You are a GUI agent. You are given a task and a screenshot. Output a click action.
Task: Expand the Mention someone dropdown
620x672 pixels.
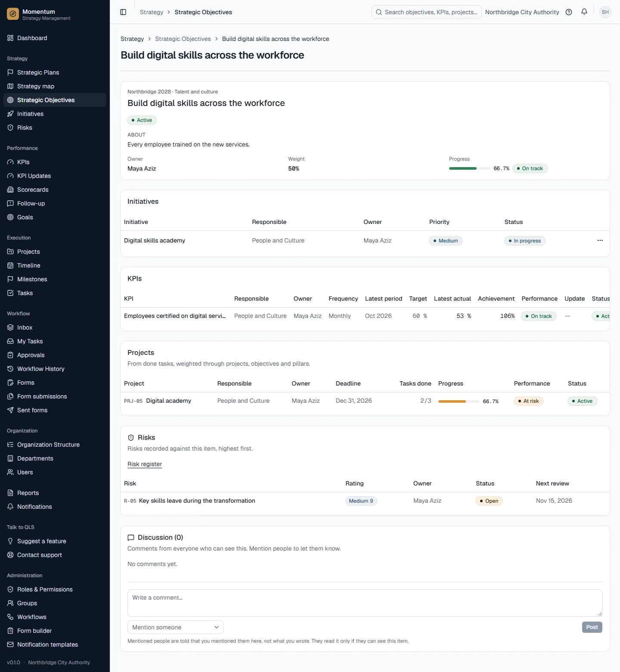click(x=176, y=627)
